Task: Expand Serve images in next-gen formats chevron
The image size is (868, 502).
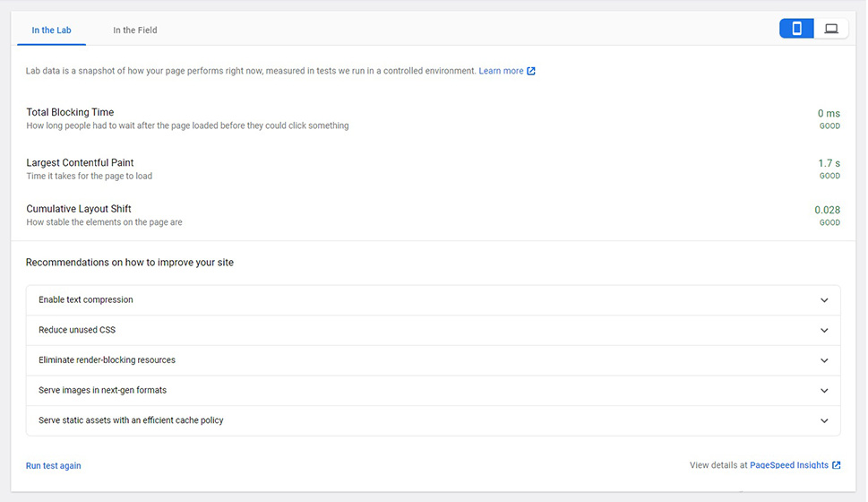Action: (824, 391)
